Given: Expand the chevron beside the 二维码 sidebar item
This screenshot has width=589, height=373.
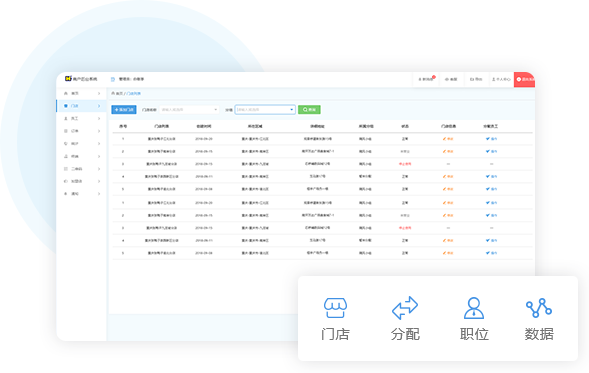Looking at the screenshot, I should pyautogui.click(x=99, y=169).
